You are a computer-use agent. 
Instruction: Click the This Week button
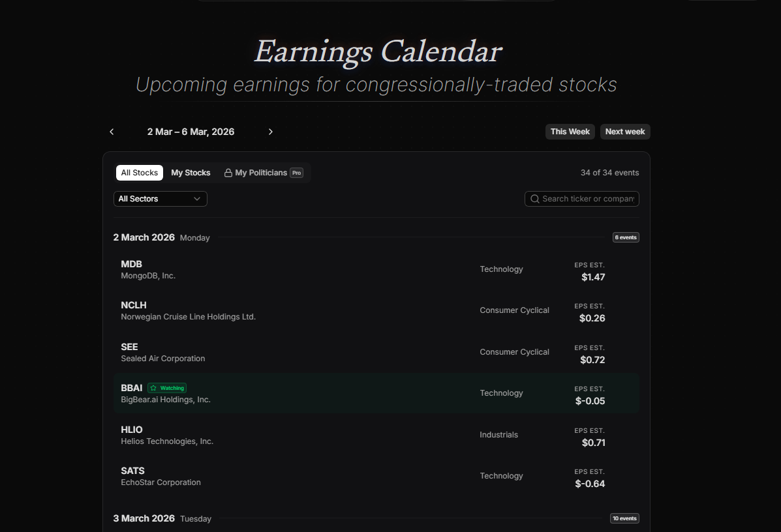point(570,131)
